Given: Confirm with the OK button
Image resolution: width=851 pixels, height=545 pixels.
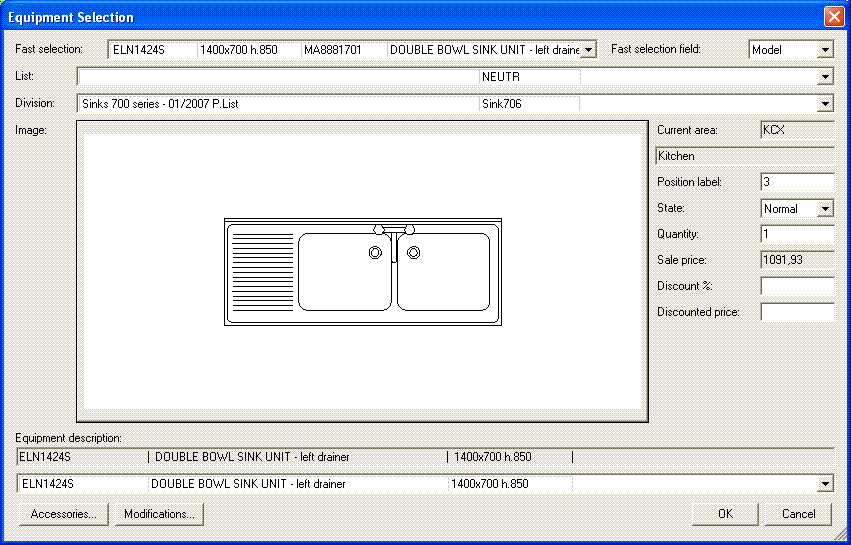Looking at the screenshot, I should [x=725, y=514].
